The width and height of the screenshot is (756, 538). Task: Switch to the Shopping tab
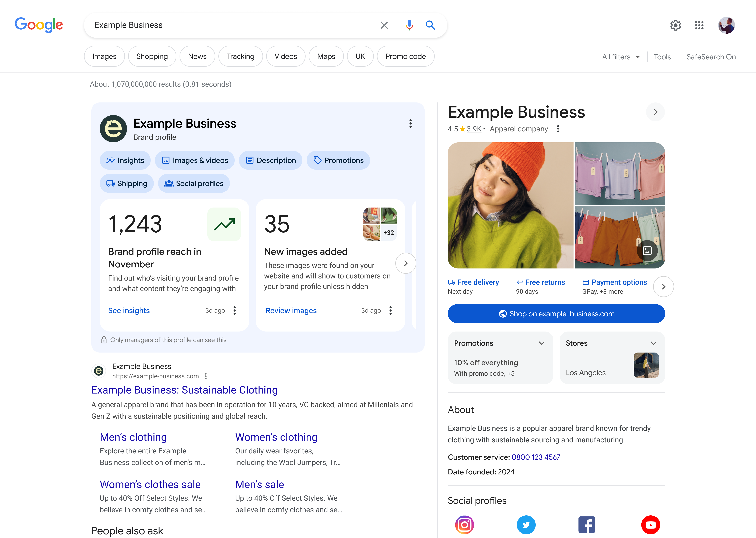point(152,56)
